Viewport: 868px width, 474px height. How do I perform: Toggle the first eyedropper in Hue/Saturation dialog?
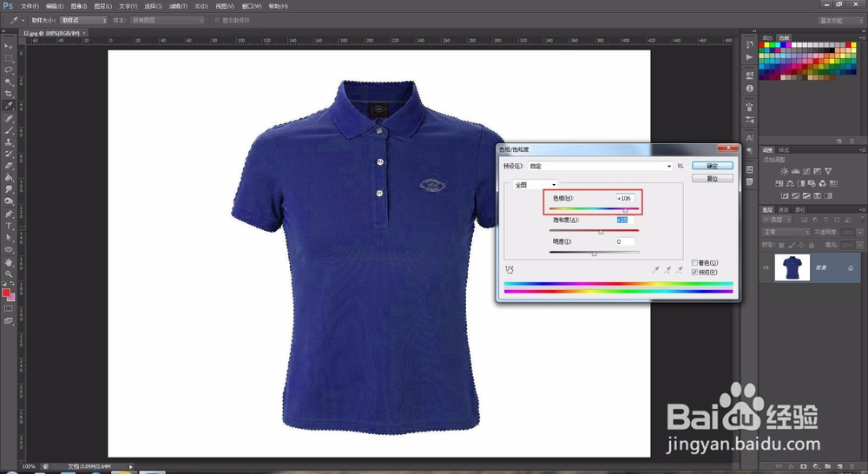(655, 270)
